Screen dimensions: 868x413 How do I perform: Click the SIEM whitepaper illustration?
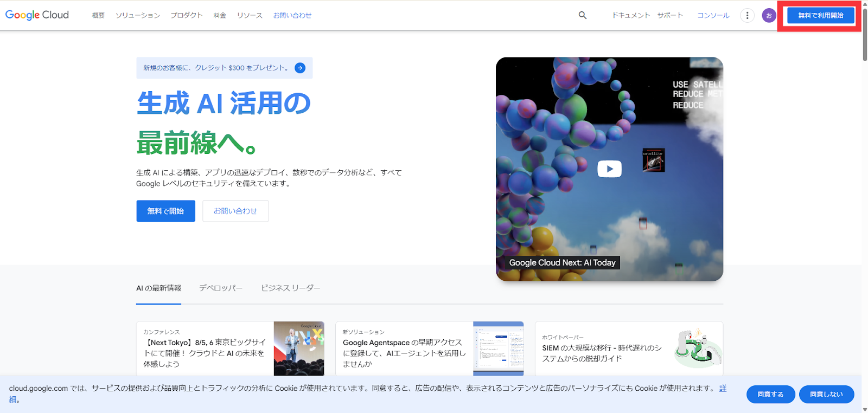tap(698, 348)
